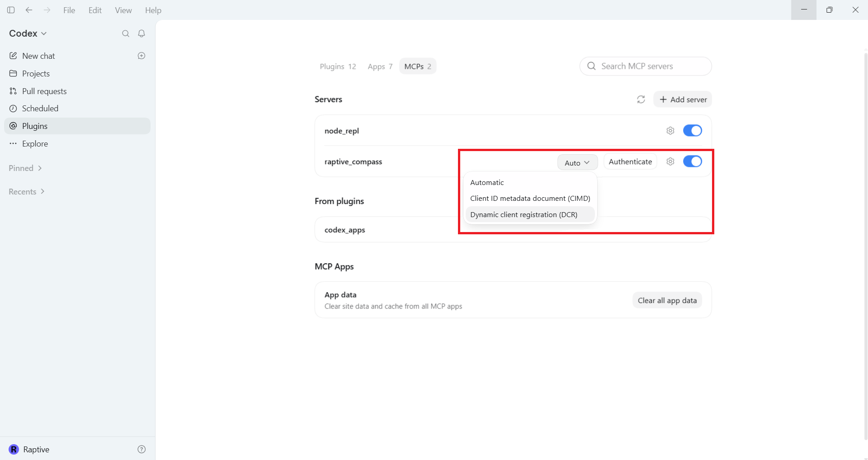Viewport: 868px width, 460px height.
Task: Expand the Pinned section
Action: [x=25, y=168]
